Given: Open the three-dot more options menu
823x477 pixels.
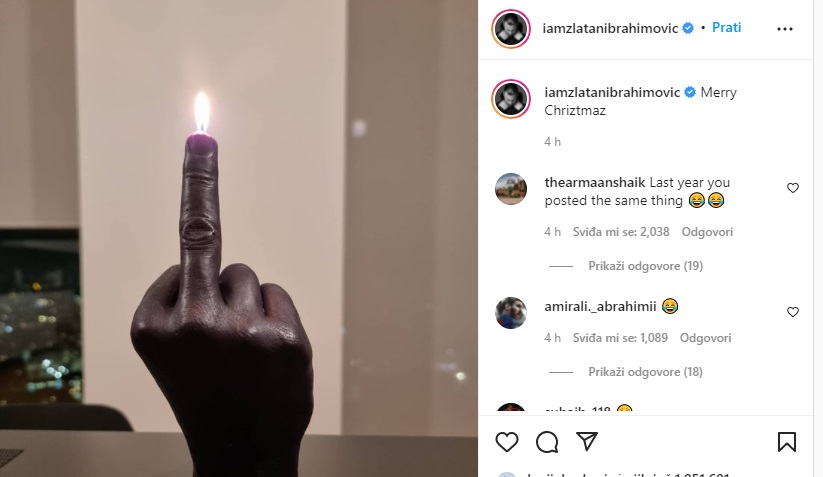Looking at the screenshot, I should 785,29.
